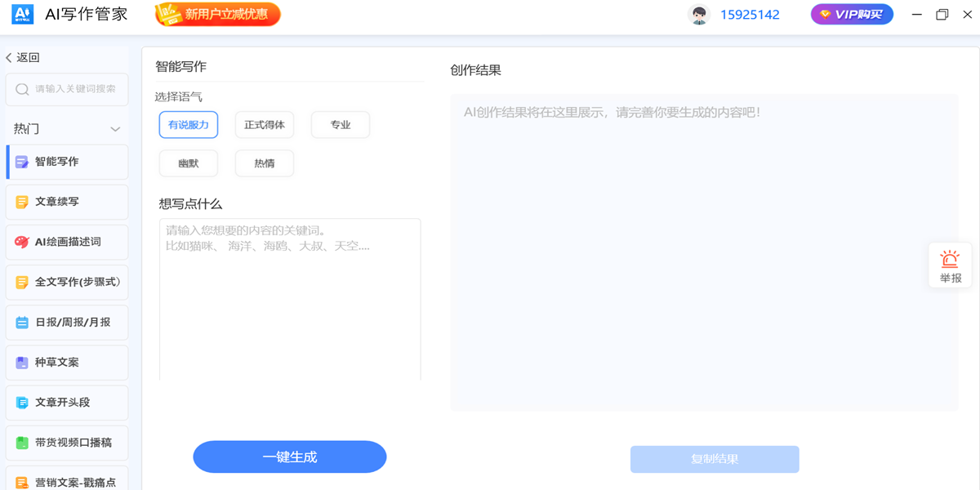Choose the 幽默 tone option
The image size is (980, 490).
tap(188, 163)
